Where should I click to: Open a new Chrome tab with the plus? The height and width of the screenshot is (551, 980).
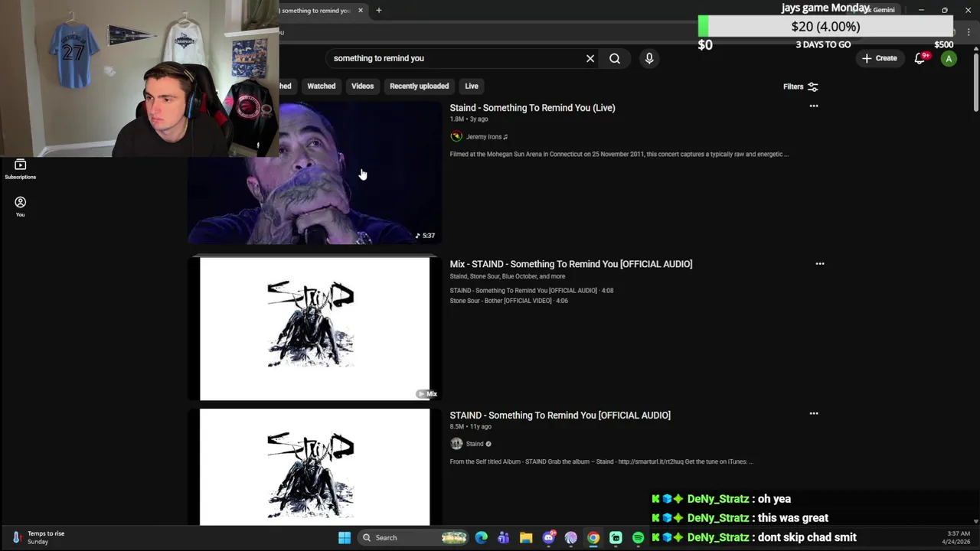378,10
